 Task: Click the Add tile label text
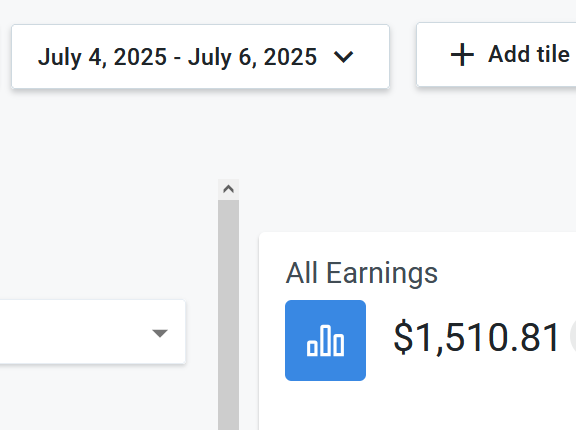(x=529, y=54)
